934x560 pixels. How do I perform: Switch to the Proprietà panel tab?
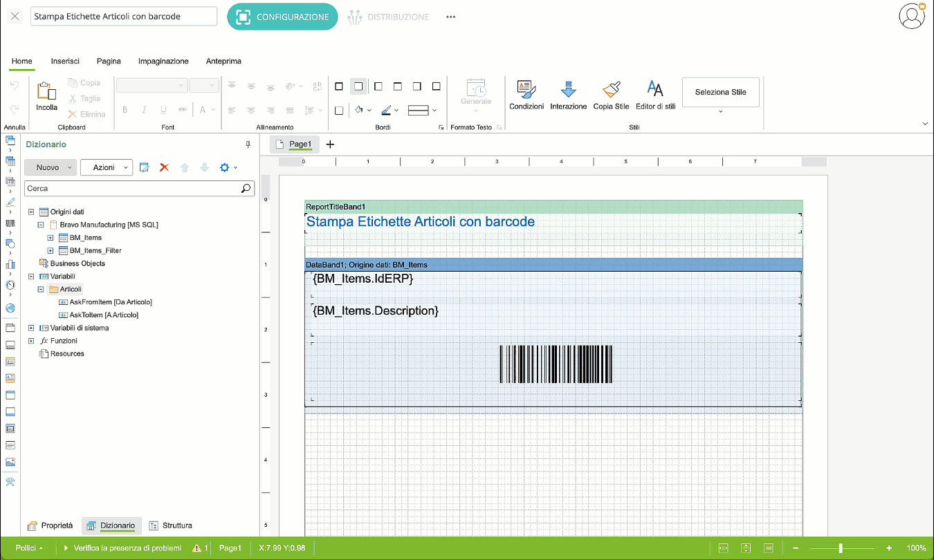50,525
